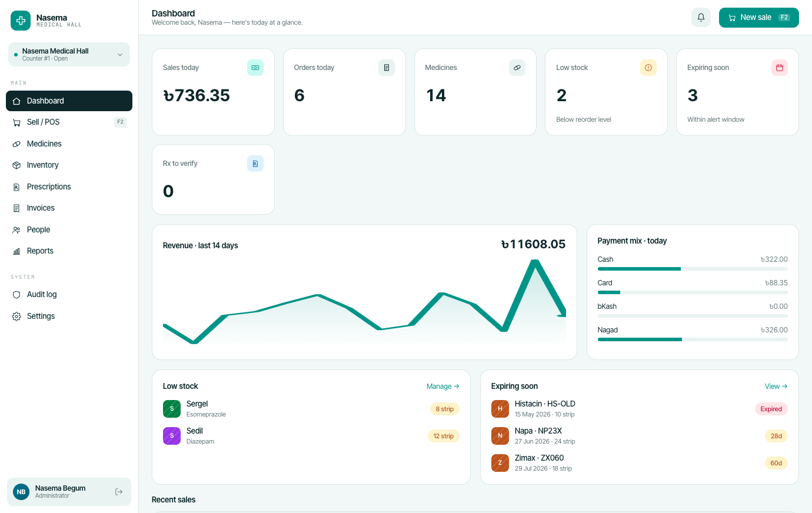Click the orange Napa N avatar

tap(500, 436)
